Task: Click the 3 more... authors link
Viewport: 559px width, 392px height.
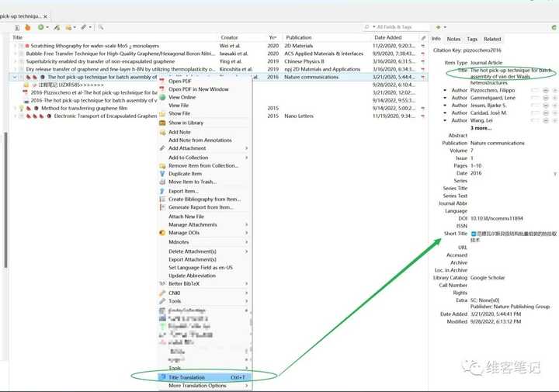Action: [481, 128]
